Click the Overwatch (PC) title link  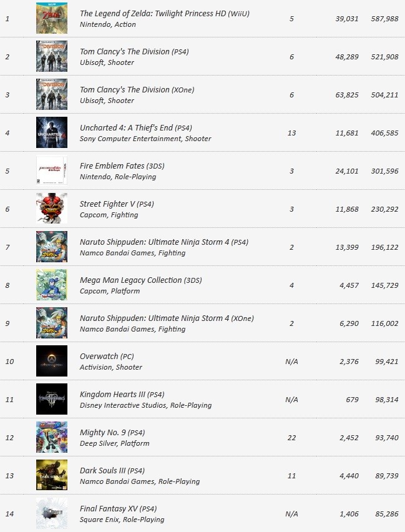click(107, 357)
